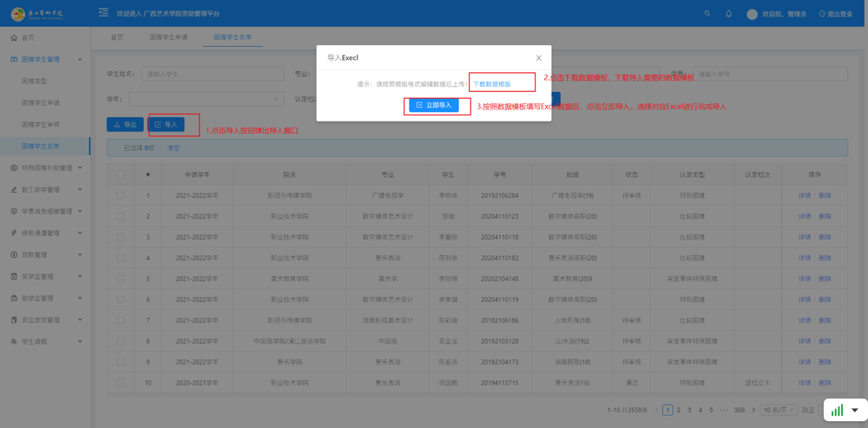Close the 导入Execl dialog with X
This screenshot has width=868, height=428.
(538, 58)
